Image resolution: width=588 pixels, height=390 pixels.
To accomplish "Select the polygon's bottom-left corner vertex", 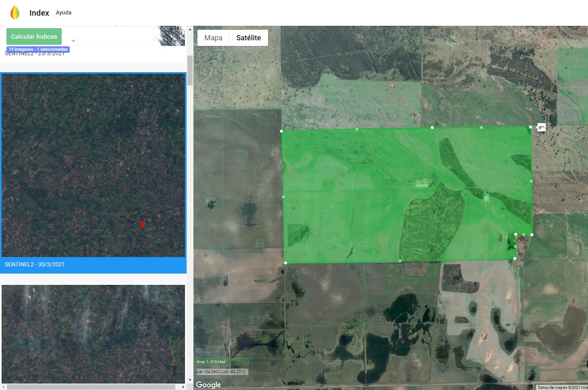I will [x=285, y=263].
